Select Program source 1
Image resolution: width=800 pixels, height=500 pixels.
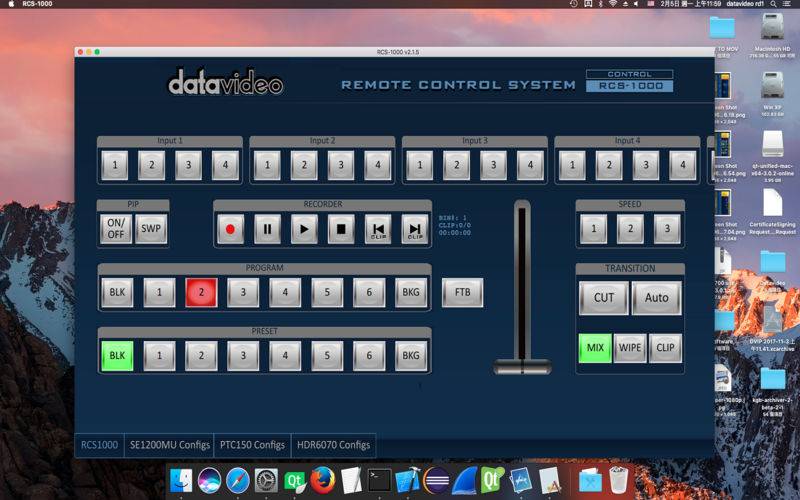[159, 292]
